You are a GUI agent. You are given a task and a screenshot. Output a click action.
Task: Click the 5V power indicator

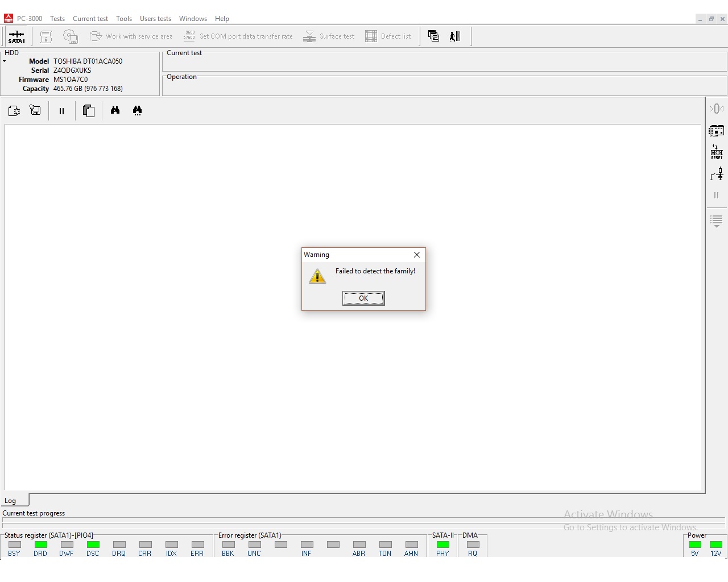click(x=695, y=548)
